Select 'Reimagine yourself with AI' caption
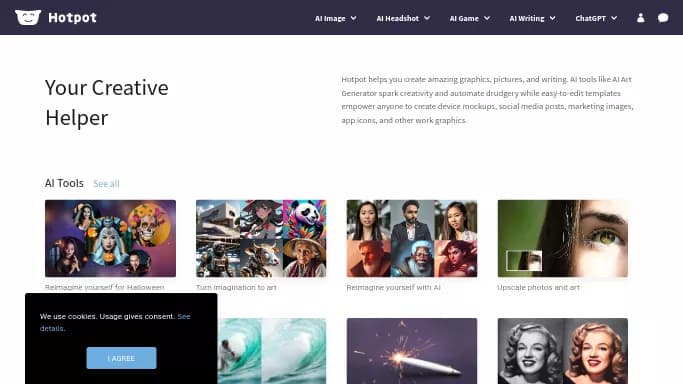The image size is (683, 384). tap(393, 287)
